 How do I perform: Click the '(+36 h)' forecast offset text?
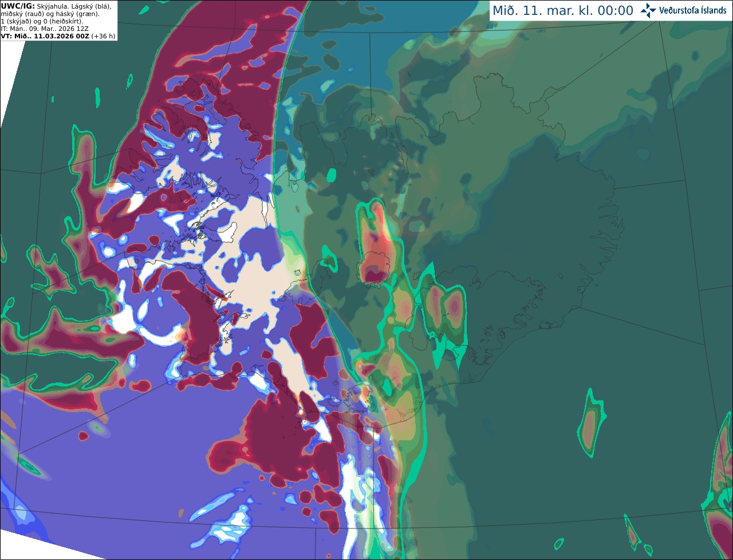103,36
